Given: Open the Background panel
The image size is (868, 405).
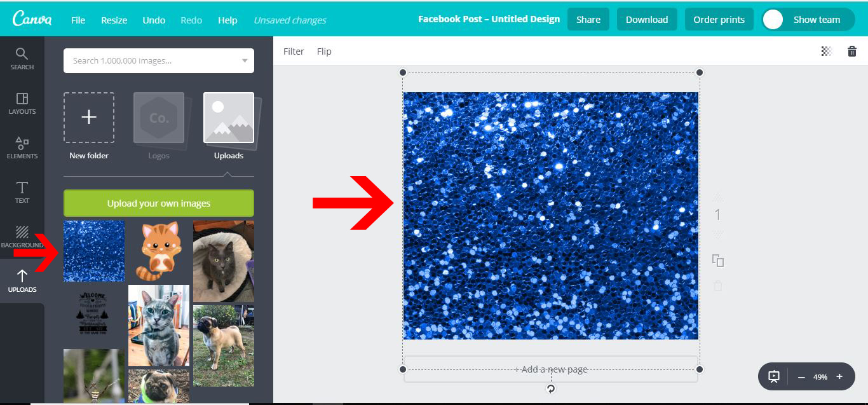Looking at the screenshot, I should click(x=22, y=237).
